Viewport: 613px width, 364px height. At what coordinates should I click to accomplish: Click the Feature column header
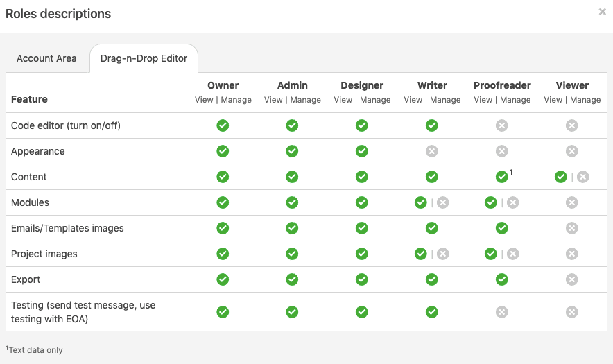click(x=29, y=99)
